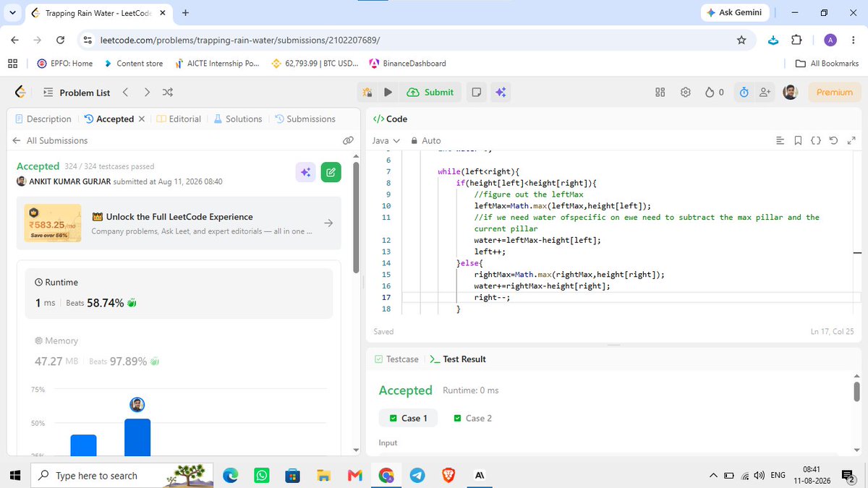Open LeetCode settings gear
The width and height of the screenshot is (868, 488).
tap(686, 92)
